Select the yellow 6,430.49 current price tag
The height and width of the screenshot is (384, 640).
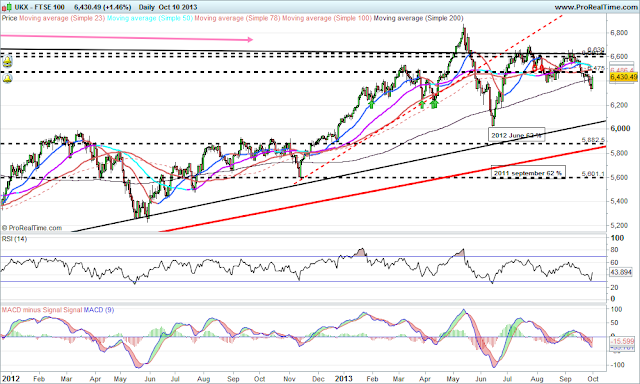624,77
